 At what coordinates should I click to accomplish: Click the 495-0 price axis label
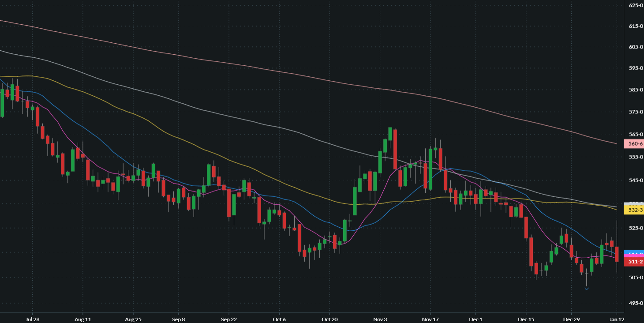click(636, 303)
